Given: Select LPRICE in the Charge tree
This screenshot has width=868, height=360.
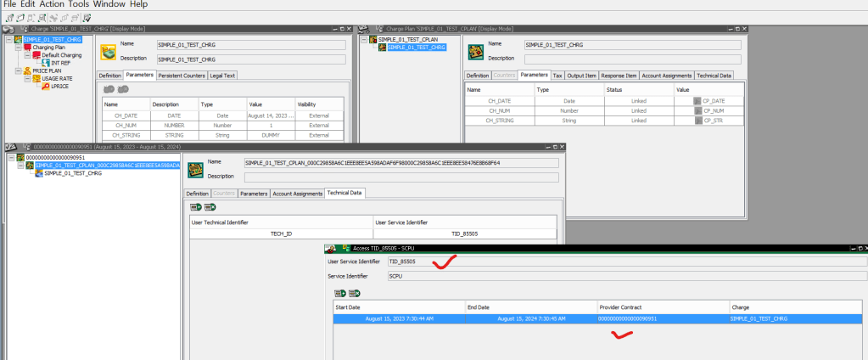Looking at the screenshot, I should tap(59, 87).
